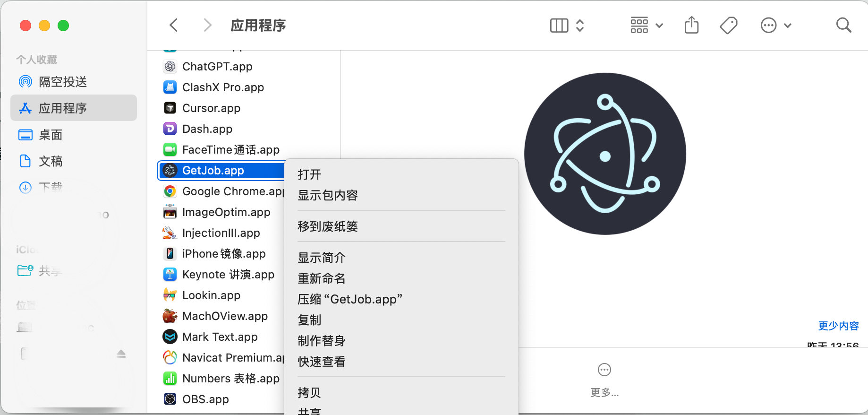Click the GetJob preview icon thumbnail
Viewport: 868px width, 415px height.
tap(605, 154)
